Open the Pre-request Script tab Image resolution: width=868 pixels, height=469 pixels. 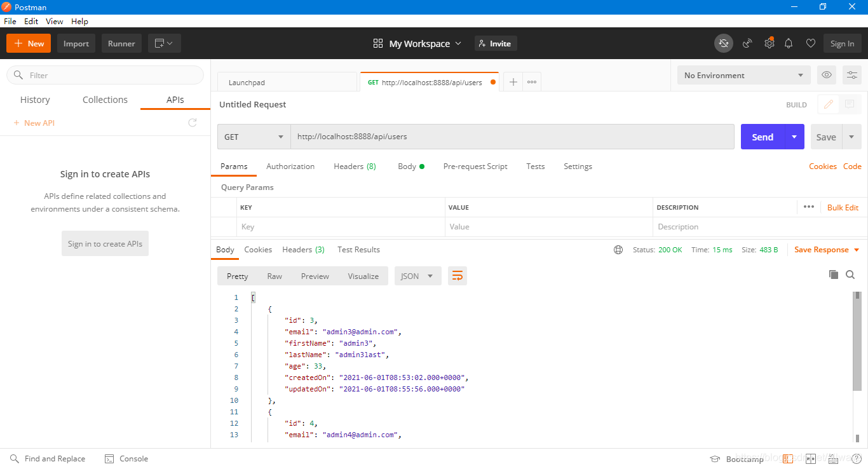475,167
